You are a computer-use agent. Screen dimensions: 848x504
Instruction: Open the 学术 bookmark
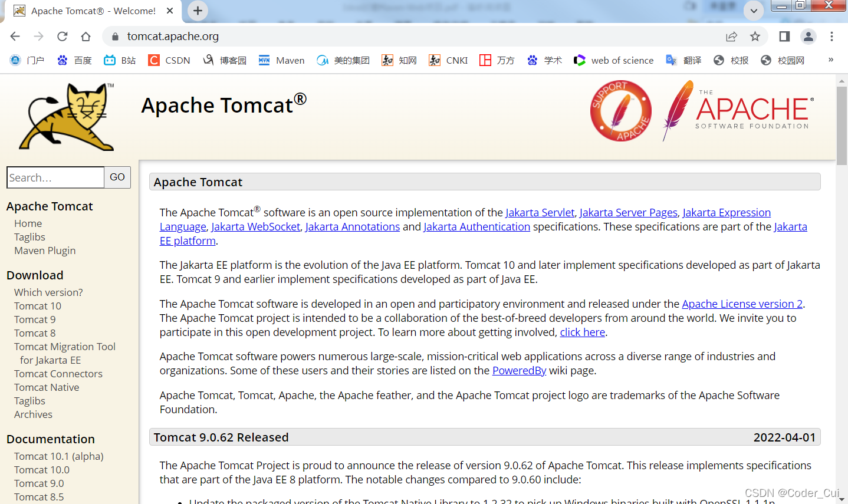click(x=545, y=60)
